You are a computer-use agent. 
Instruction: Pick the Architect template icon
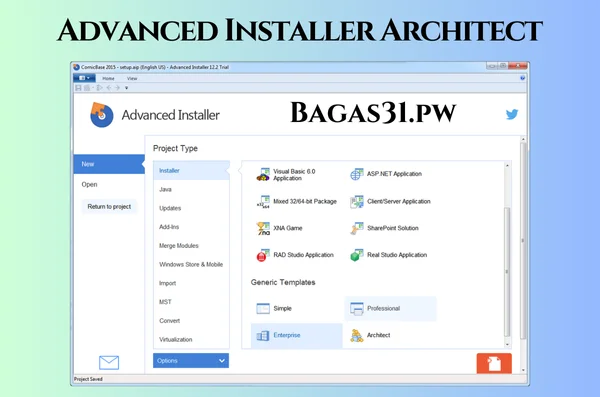[357, 336]
